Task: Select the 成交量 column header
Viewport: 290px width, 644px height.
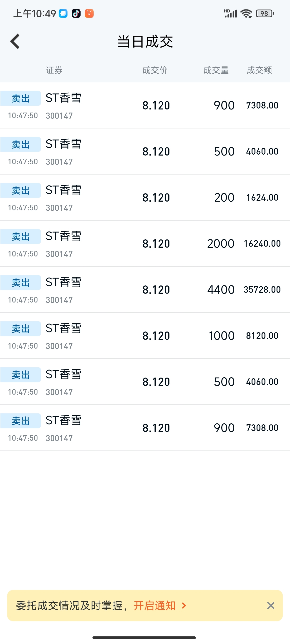Action: 216,70
